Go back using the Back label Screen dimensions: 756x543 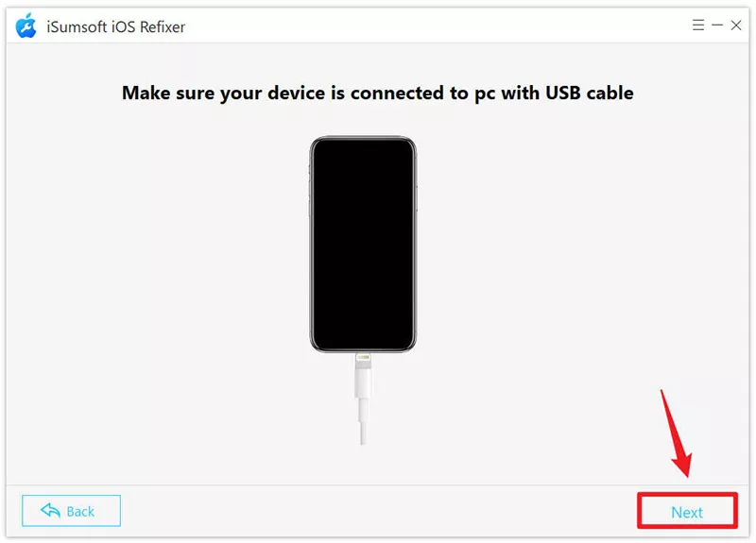pyautogui.click(x=80, y=511)
